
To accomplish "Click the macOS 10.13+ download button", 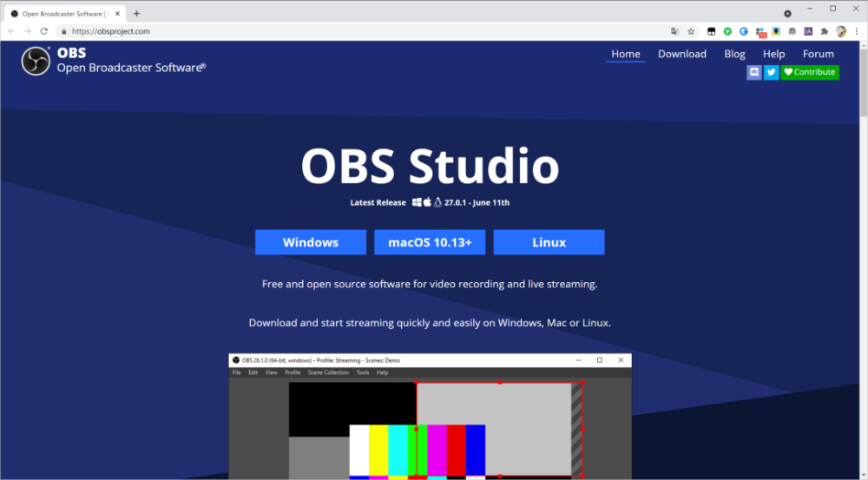I will 430,242.
